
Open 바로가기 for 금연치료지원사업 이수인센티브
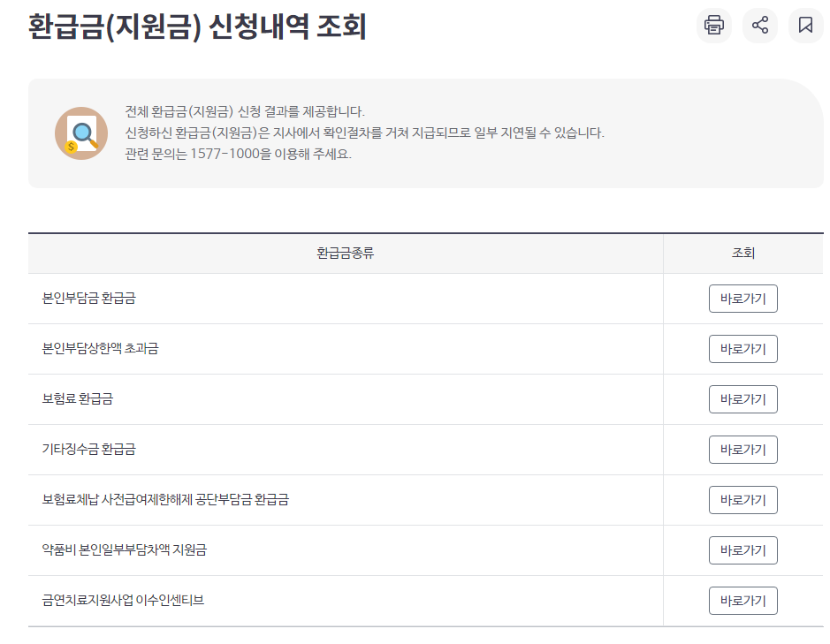tap(743, 600)
